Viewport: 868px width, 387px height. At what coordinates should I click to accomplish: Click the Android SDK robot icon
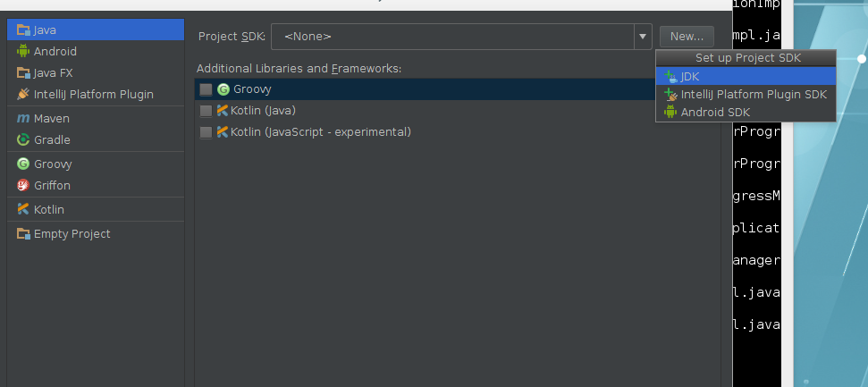point(670,112)
